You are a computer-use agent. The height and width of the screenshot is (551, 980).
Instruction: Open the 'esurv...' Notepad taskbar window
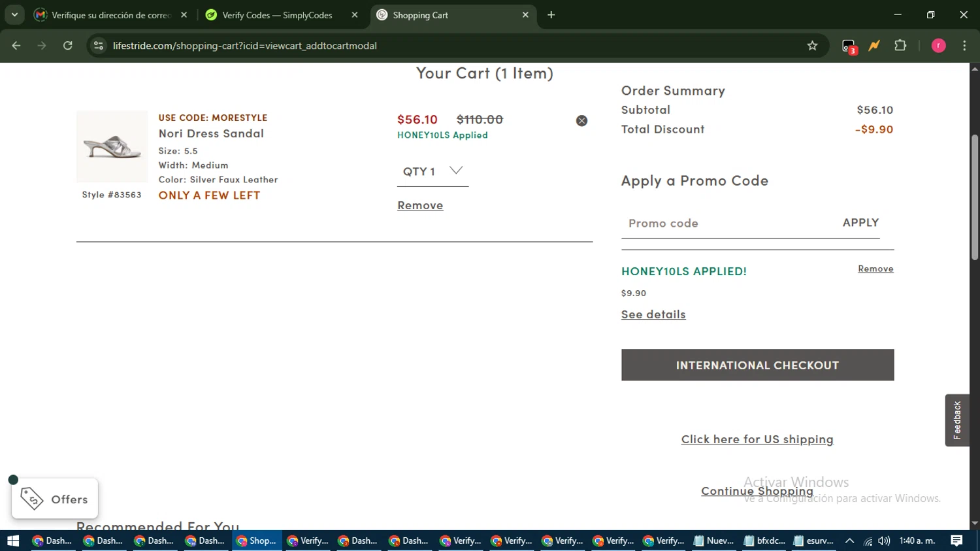(814, 541)
